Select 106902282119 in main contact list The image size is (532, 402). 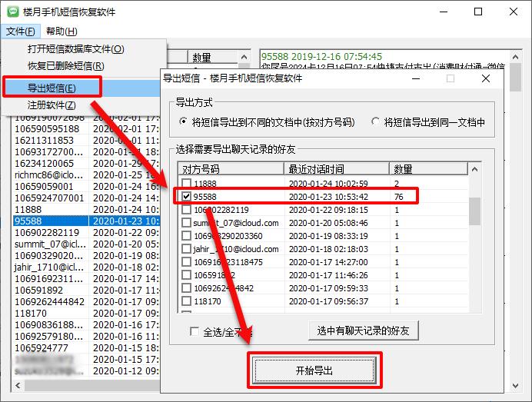[86, 232]
